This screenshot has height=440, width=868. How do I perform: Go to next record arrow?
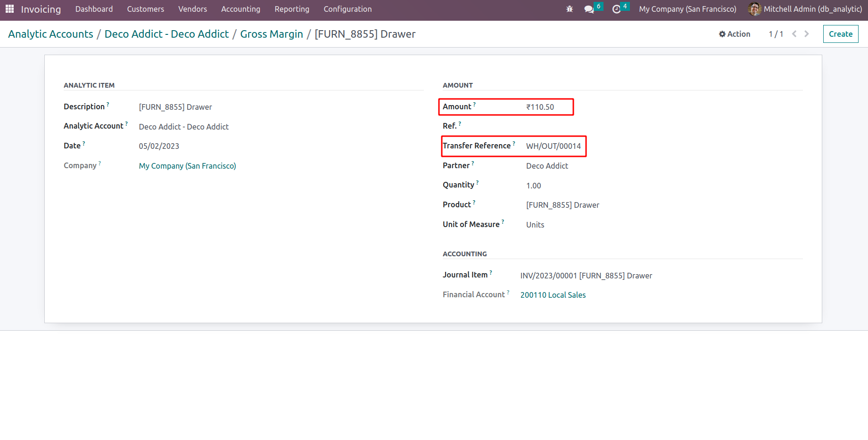click(807, 34)
